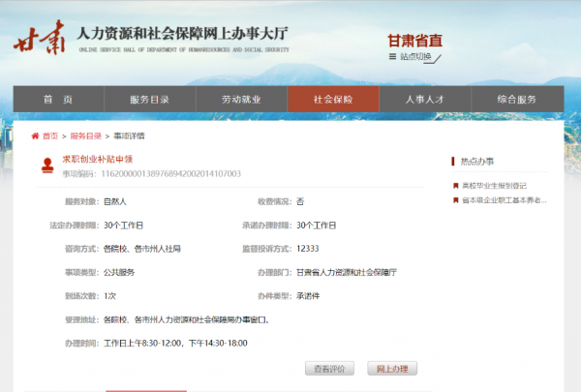Open the 服务目录 navigation tab

[x=150, y=100]
